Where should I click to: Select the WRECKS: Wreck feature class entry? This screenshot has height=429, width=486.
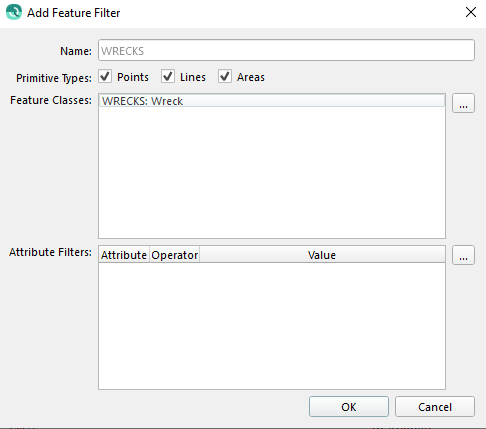click(x=272, y=101)
